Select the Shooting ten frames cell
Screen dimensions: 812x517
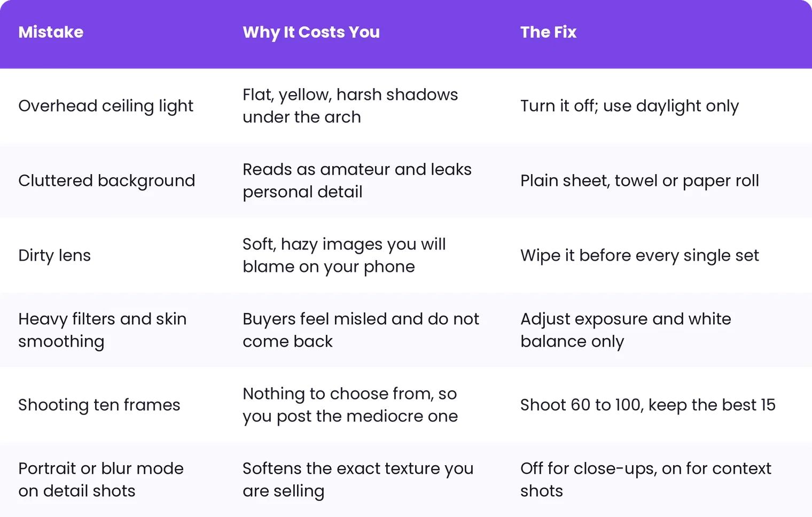click(99, 405)
